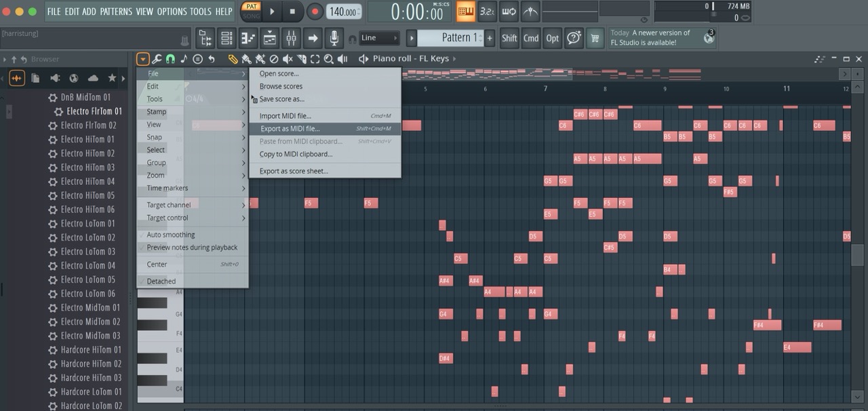Toggle typing keyboard to piano button
This screenshot has width=868, height=411.
(466, 12)
